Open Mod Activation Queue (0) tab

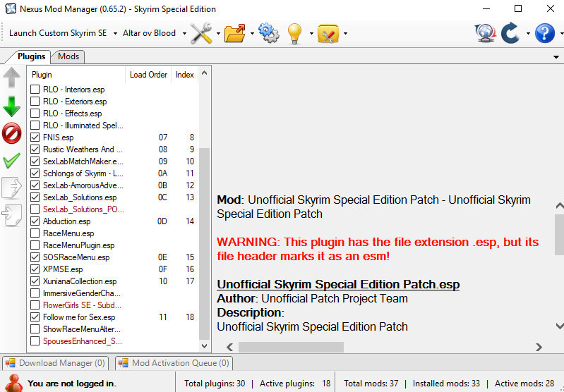point(174,363)
